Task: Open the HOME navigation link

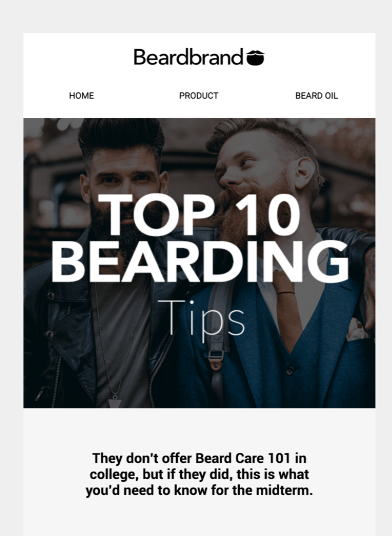Action: [x=81, y=96]
